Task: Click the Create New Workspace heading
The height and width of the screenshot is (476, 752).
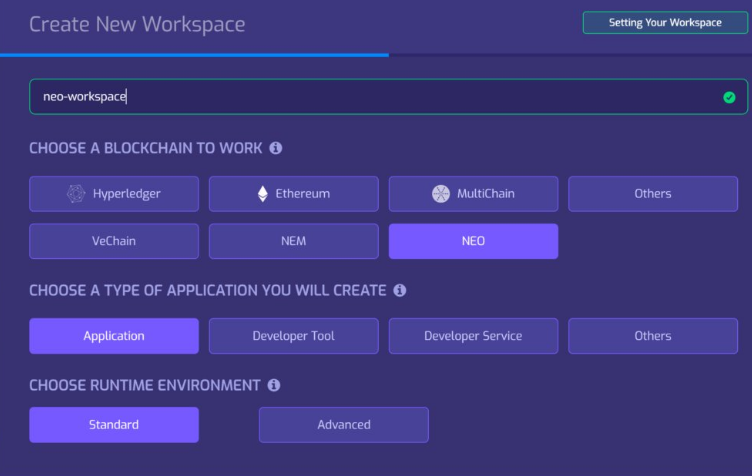Action: [x=137, y=24]
